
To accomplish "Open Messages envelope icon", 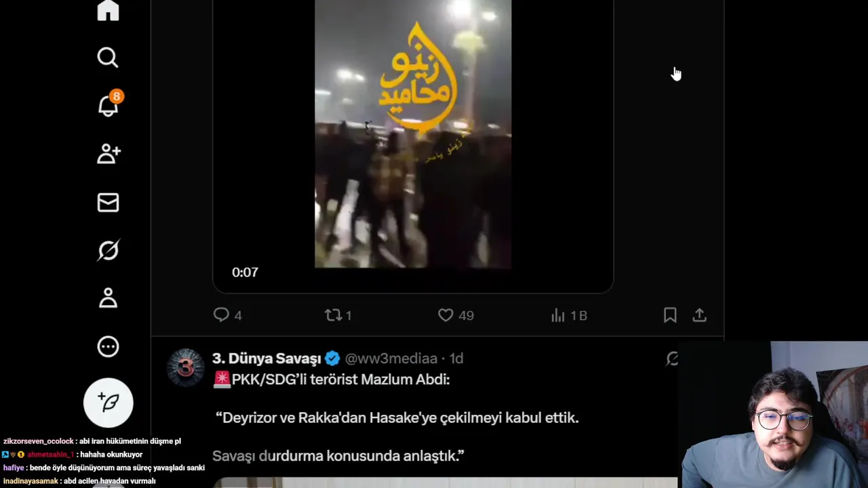I will [108, 202].
